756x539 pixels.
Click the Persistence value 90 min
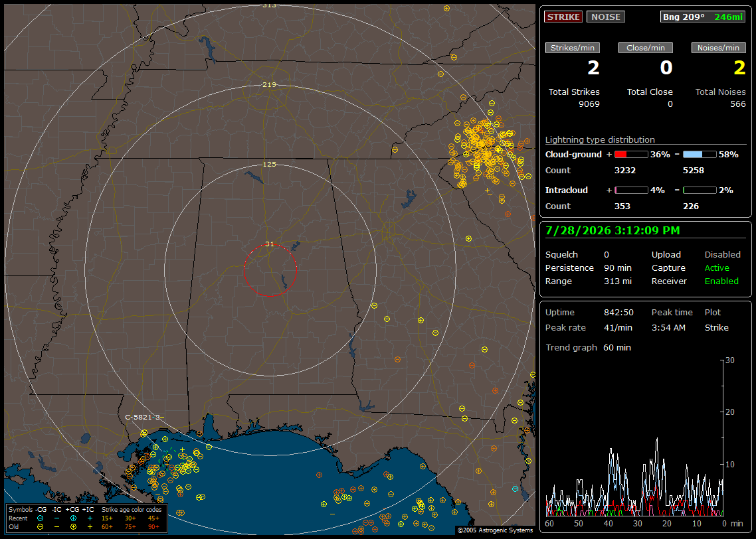(x=618, y=268)
